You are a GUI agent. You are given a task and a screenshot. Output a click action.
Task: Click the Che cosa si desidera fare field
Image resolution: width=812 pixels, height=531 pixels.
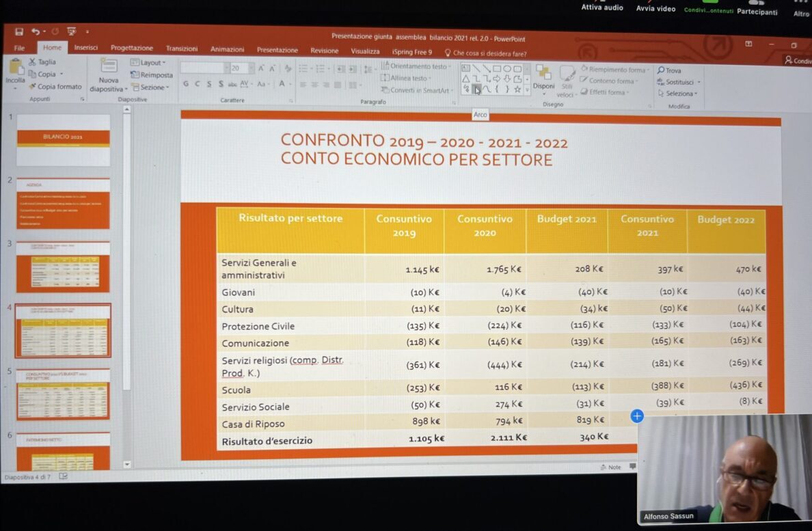point(486,53)
